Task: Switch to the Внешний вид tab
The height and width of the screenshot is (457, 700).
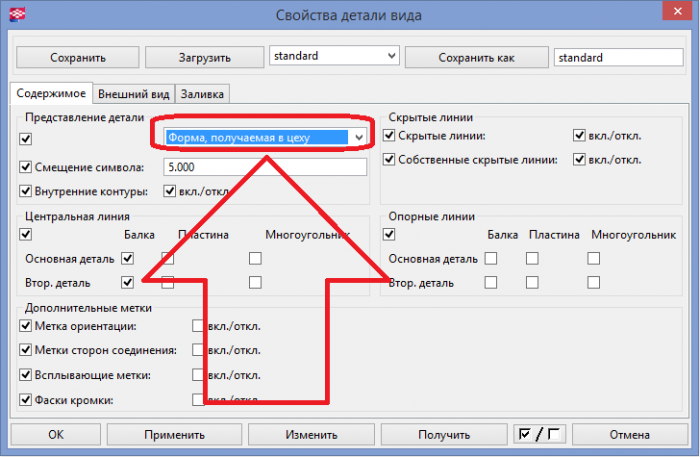Action: click(x=133, y=94)
